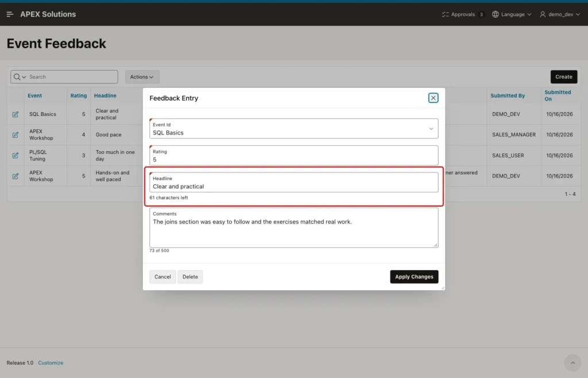Click the PL/SQL Tuning event cell
This screenshot has width=588, height=378.
(38, 155)
